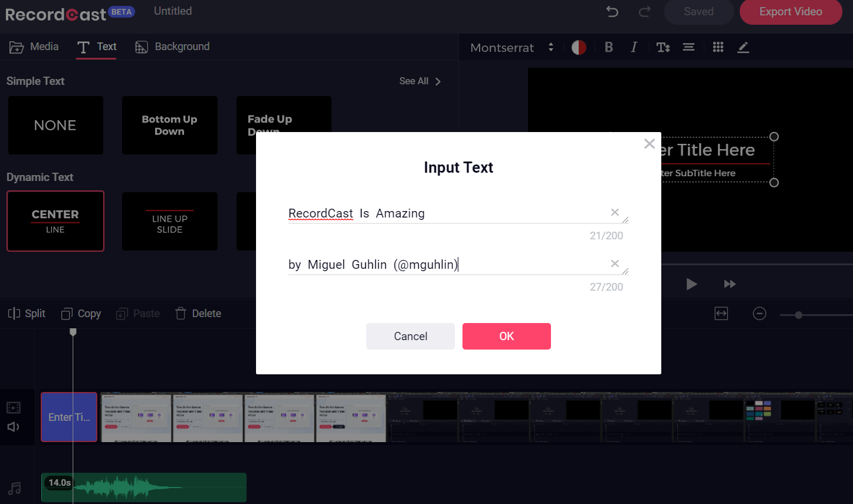Switch to the Media tab
This screenshot has width=853, height=504.
click(x=34, y=47)
